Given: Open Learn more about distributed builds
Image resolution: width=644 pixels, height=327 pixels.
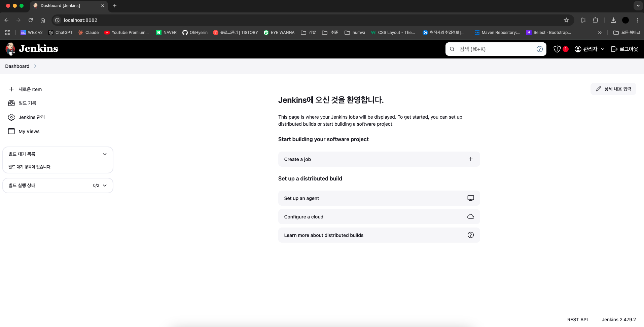Looking at the screenshot, I should [x=379, y=235].
